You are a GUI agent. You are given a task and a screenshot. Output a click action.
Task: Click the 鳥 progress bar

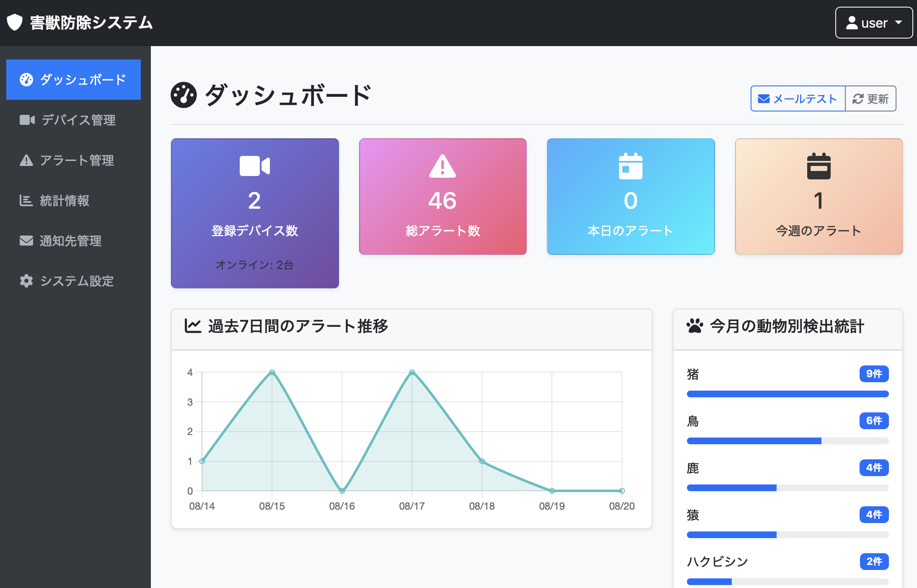[788, 441]
